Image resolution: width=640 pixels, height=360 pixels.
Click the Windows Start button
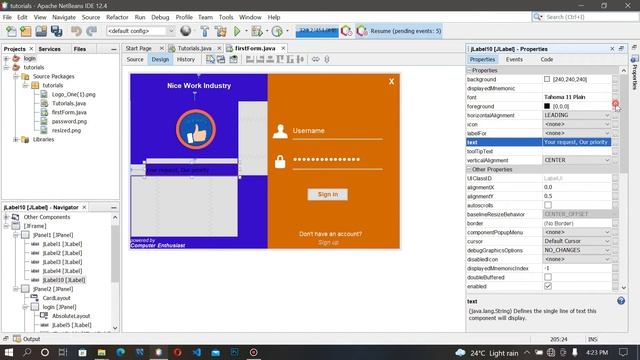(9, 352)
